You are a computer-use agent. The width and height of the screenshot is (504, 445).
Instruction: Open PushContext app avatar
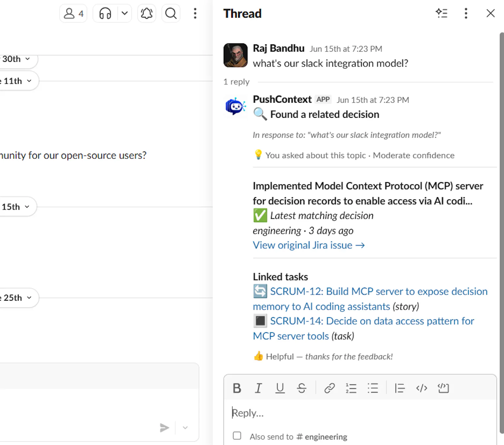[x=236, y=106]
